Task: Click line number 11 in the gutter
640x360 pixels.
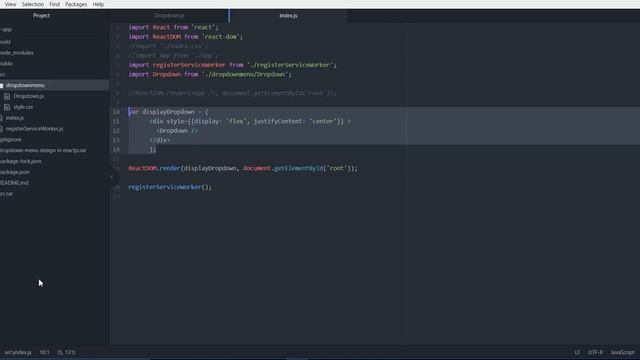Action: click(x=116, y=121)
